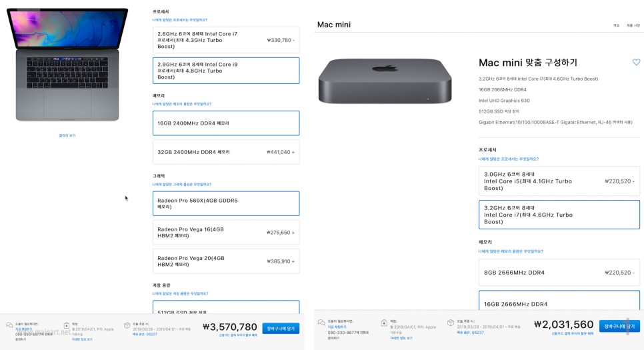Open Mac mini processor help link
Viewport: 644px width, 350px height.
[509, 159]
